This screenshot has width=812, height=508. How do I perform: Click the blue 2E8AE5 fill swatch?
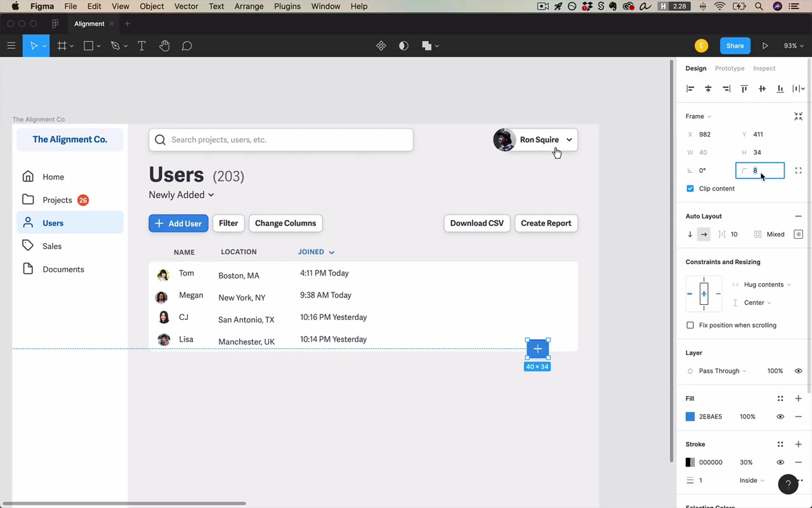[x=690, y=417]
